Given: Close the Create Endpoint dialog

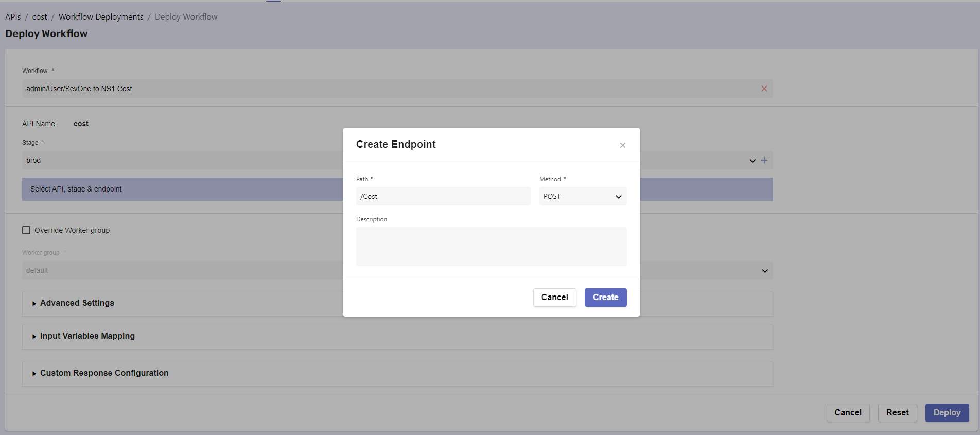Looking at the screenshot, I should [623, 145].
